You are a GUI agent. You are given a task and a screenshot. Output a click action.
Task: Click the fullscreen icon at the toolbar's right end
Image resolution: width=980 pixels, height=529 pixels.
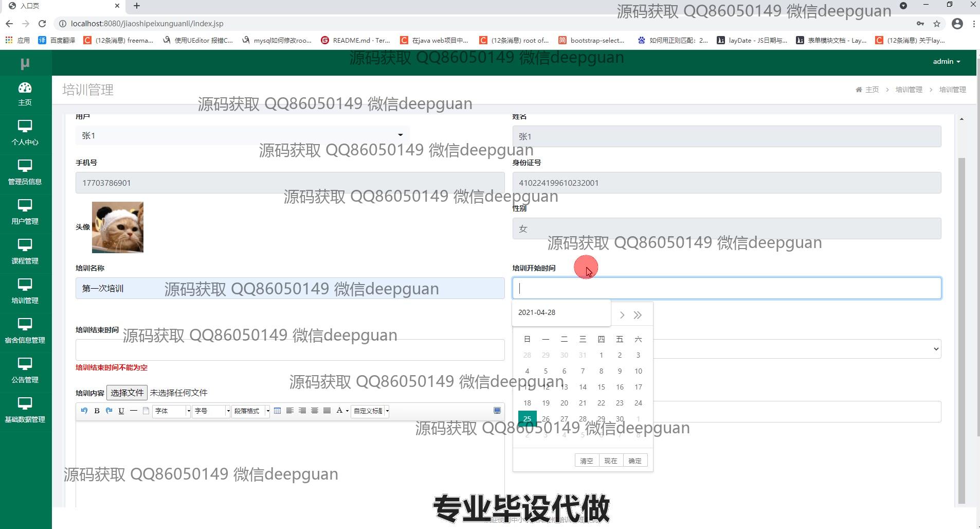click(x=497, y=411)
